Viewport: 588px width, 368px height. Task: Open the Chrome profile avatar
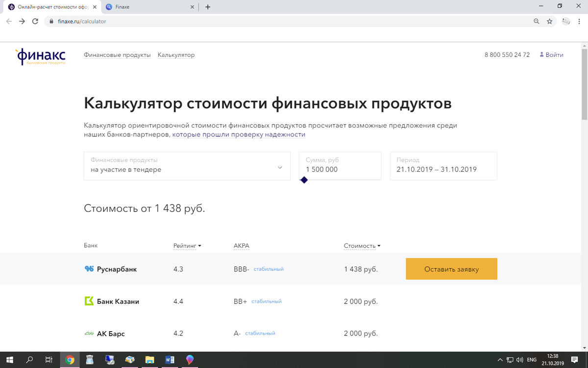[566, 21]
